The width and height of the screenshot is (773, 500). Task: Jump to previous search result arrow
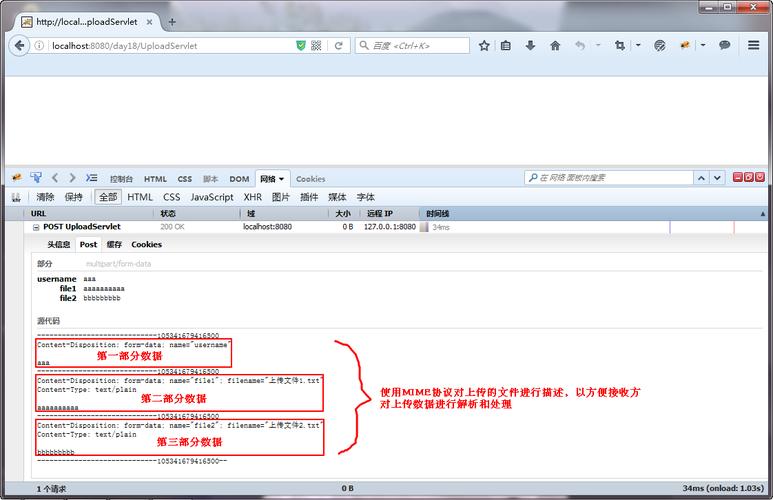tap(701, 178)
